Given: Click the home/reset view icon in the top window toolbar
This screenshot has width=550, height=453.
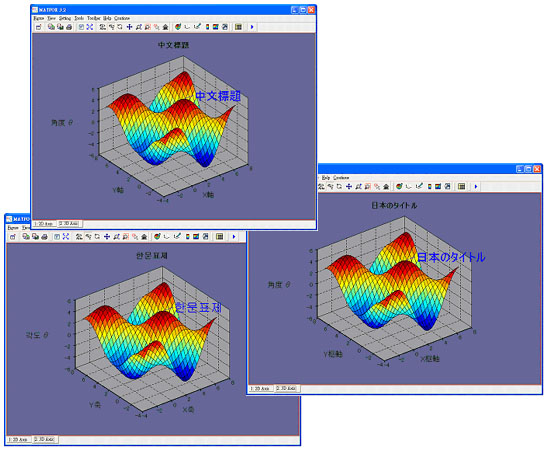Looking at the screenshot, I should [165, 27].
